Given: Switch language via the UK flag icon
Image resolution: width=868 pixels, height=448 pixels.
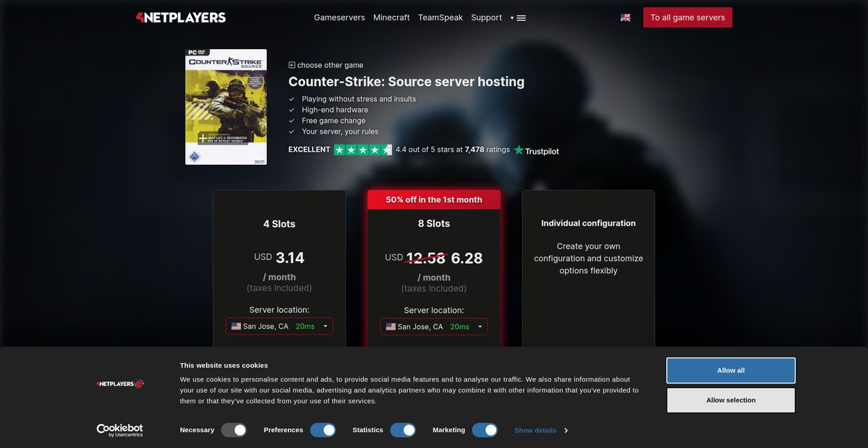Looking at the screenshot, I should point(625,17).
